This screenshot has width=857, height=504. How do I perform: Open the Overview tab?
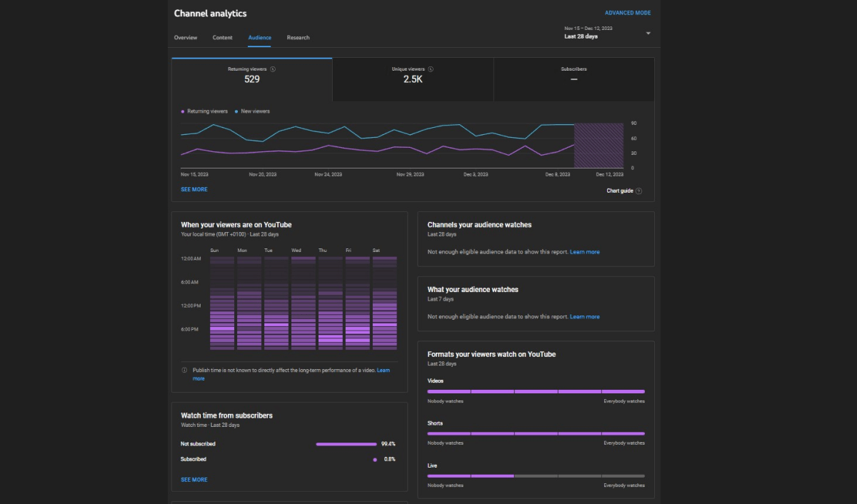point(186,37)
